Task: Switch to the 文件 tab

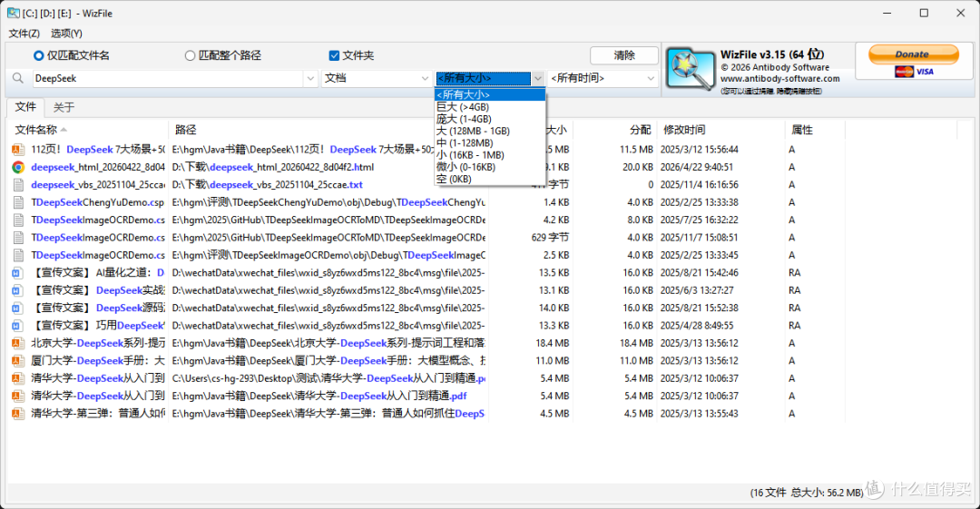Action: (x=25, y=107)
